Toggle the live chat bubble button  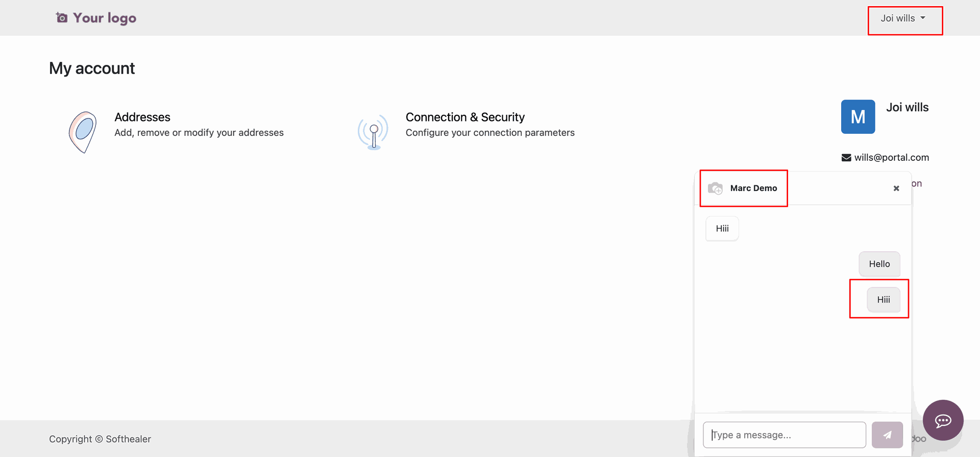pyautogui.click(x=943, y=420)
